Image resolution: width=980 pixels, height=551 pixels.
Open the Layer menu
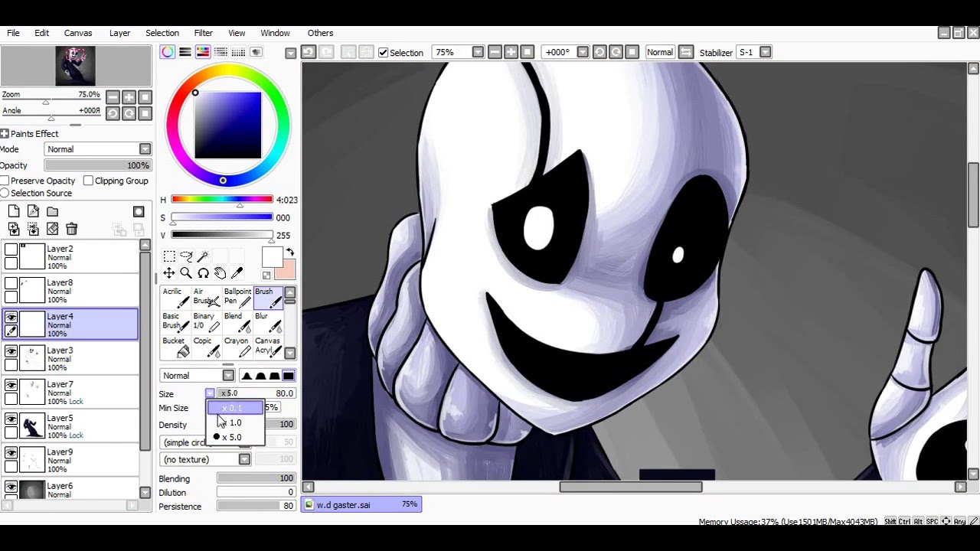(x=119, y=33)
